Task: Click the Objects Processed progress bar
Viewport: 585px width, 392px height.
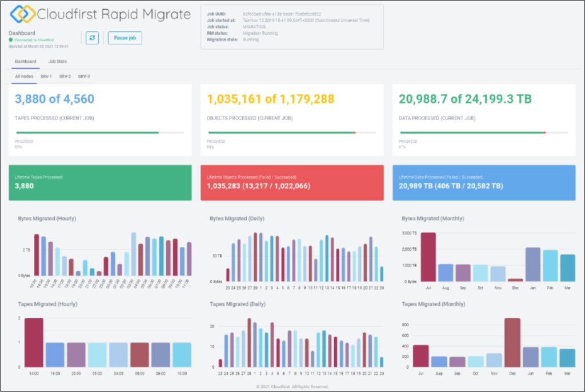Action: click(x=291, y=133)
